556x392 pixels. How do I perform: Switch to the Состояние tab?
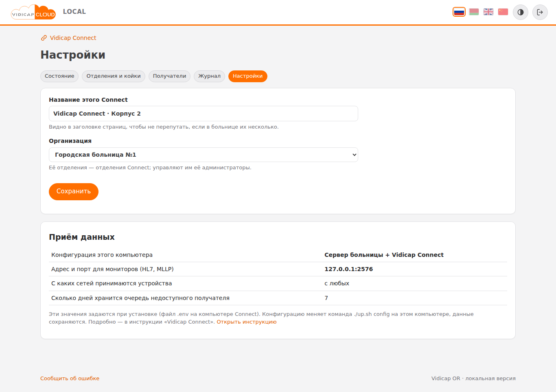pos(59,76)
